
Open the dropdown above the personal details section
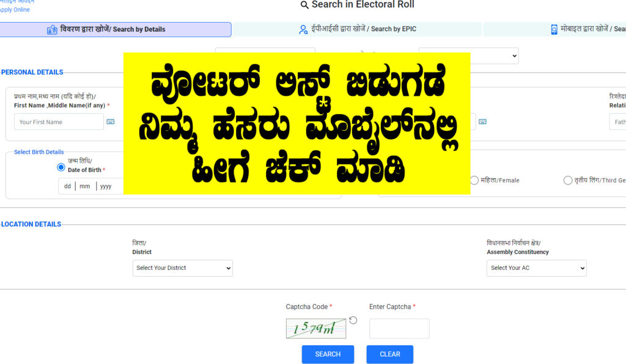pyautogui.click(x=468, y=56)
